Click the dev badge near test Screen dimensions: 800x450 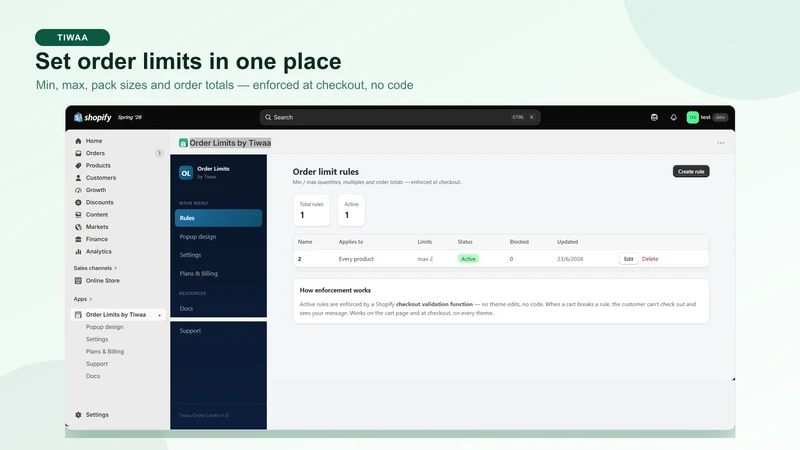720,117
